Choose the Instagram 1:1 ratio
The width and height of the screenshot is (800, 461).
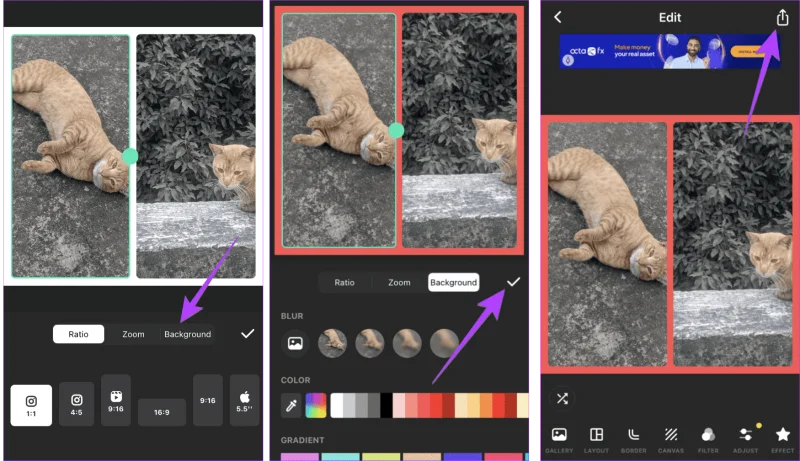(x=31, y=405)
